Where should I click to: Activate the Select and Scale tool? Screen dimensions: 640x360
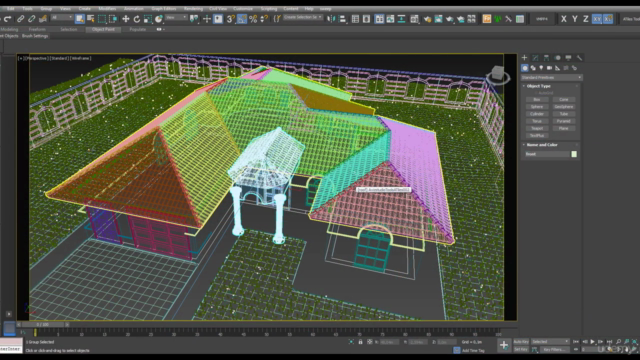[x=148, y=19]
